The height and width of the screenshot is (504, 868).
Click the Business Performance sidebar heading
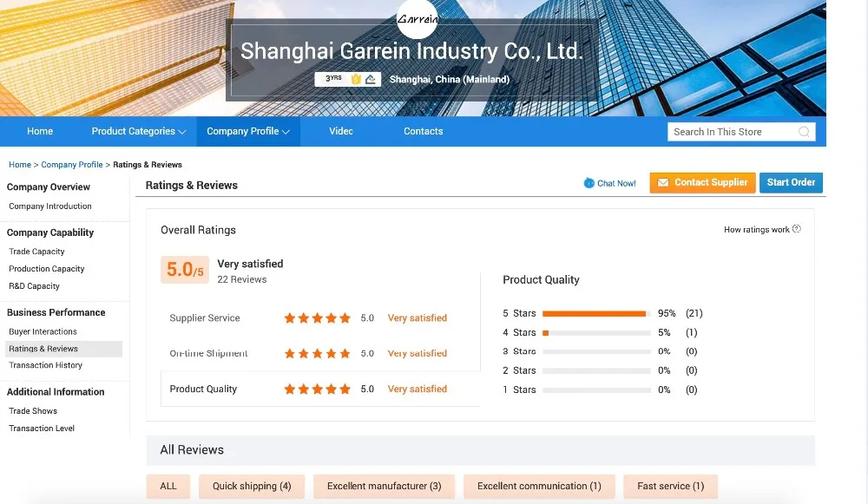click(56, 312)
